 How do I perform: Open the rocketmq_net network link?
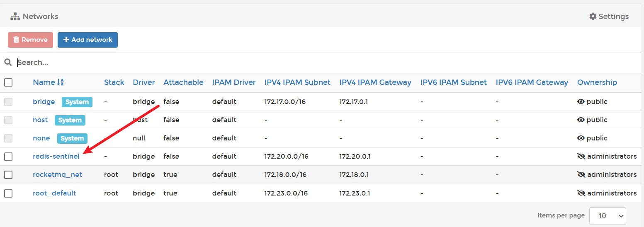[x=57, y=175]
